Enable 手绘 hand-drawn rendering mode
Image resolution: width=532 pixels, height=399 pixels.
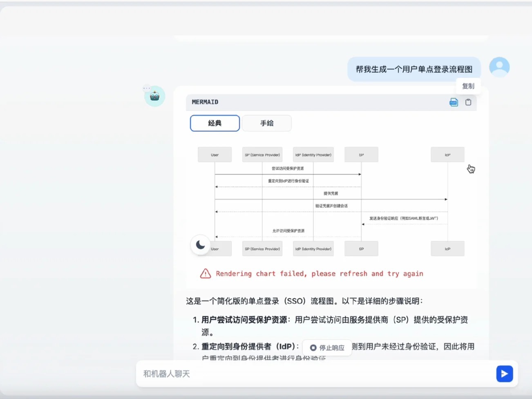pyautogui.click(x=266, y=123)
